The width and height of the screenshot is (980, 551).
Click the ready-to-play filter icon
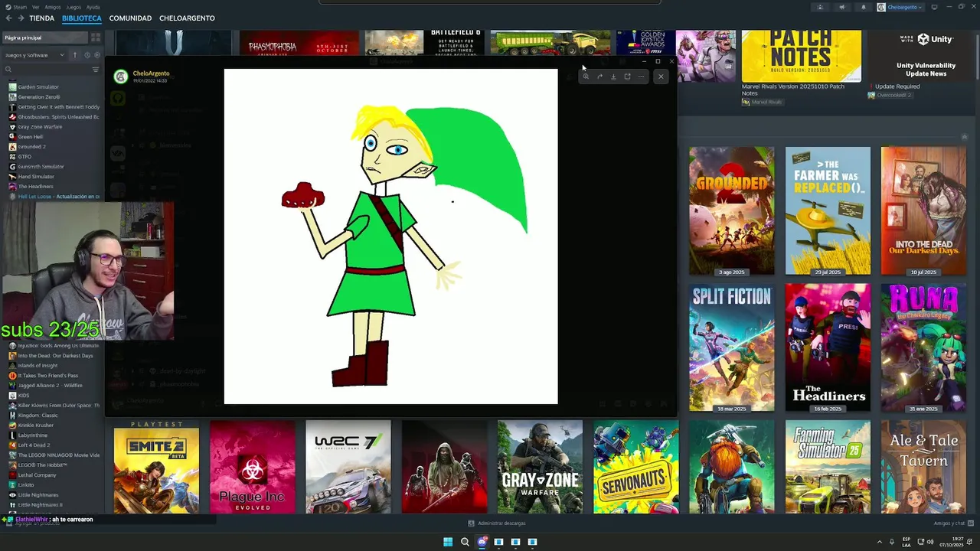point(96,55)
